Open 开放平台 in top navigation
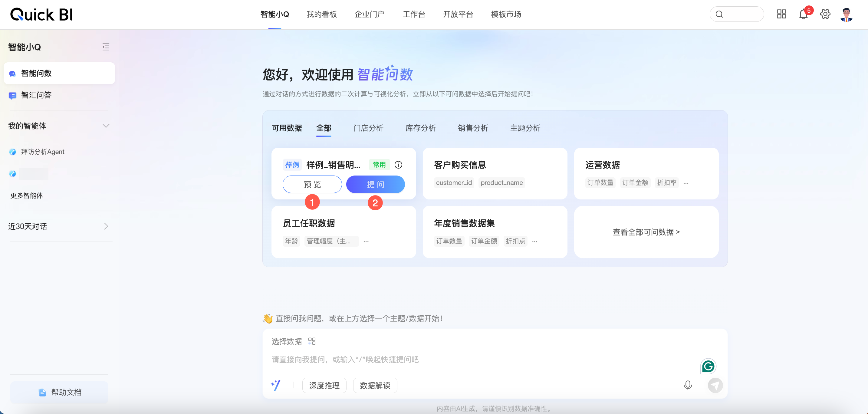 (x=458, y=14)
